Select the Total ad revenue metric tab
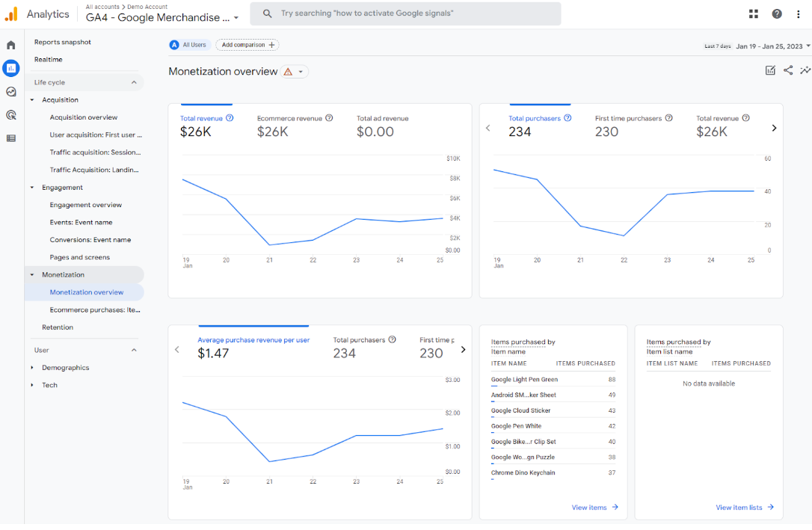 [382, 126]
